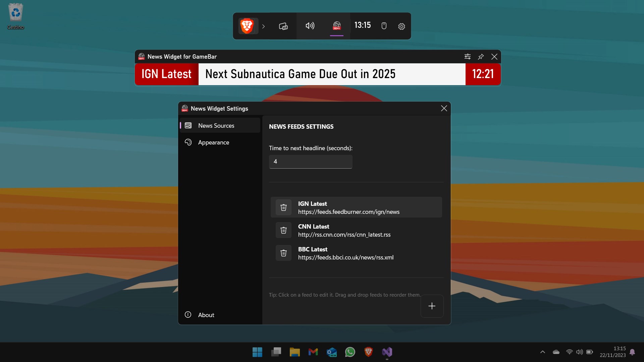The height and width of the screenshot is (362, 644).
Task: Toggle mouse click-through icon in Game Bar
Action: pos(384,26)
